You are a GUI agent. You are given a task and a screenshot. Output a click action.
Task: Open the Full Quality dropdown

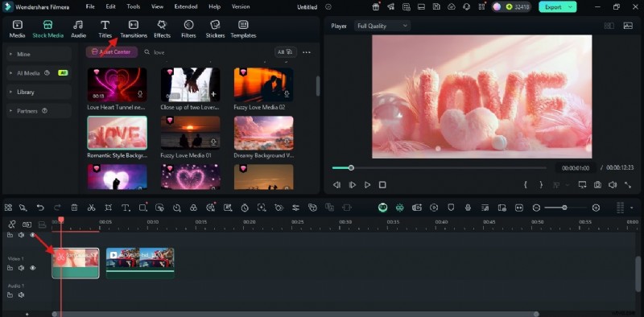pyautogui.click(x=382, y=26)
